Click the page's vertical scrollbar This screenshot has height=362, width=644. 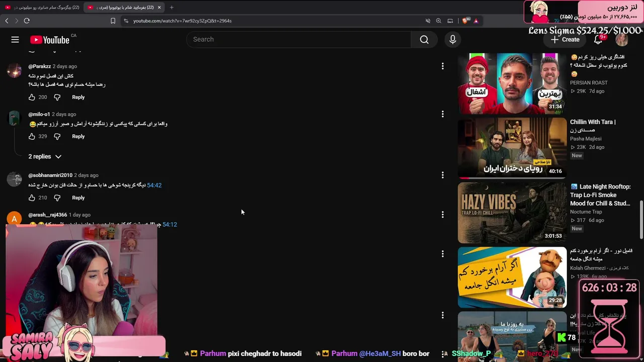[x=641, y=220]
